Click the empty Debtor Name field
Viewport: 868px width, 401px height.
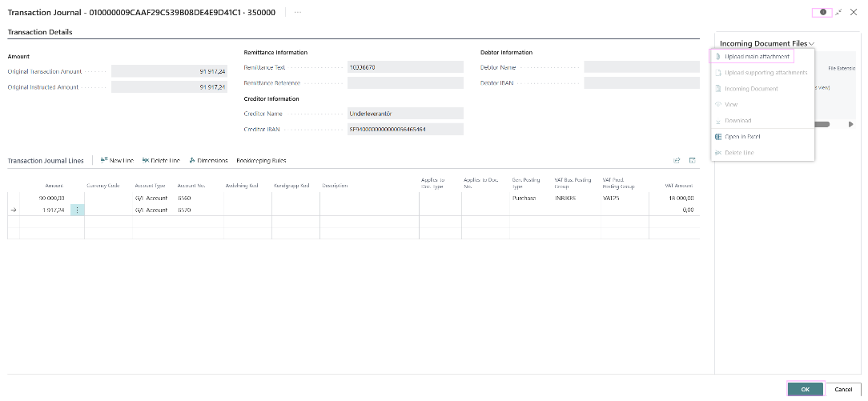tap(641, 67)
